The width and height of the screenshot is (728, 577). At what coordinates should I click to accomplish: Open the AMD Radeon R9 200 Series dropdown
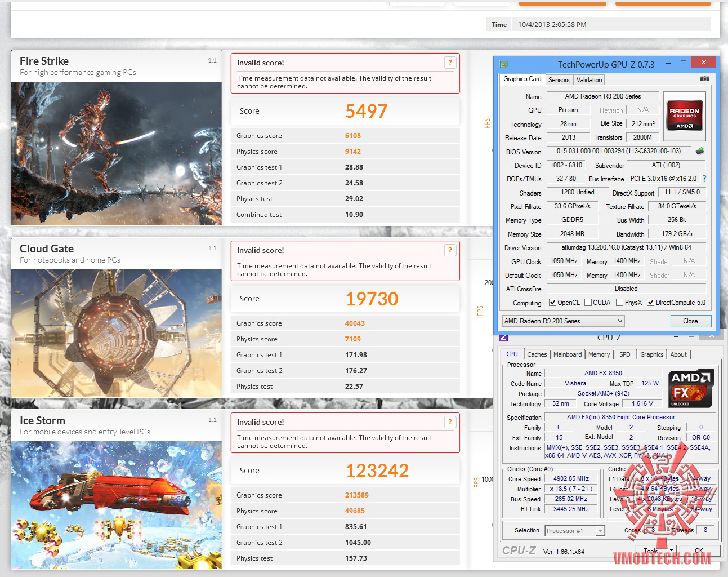[564, 321]
